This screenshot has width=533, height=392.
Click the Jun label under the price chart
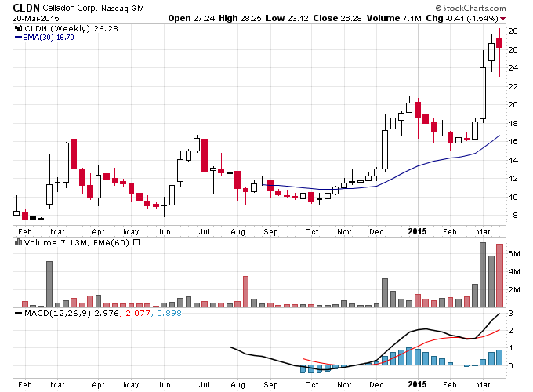click(x=164, y=232)
